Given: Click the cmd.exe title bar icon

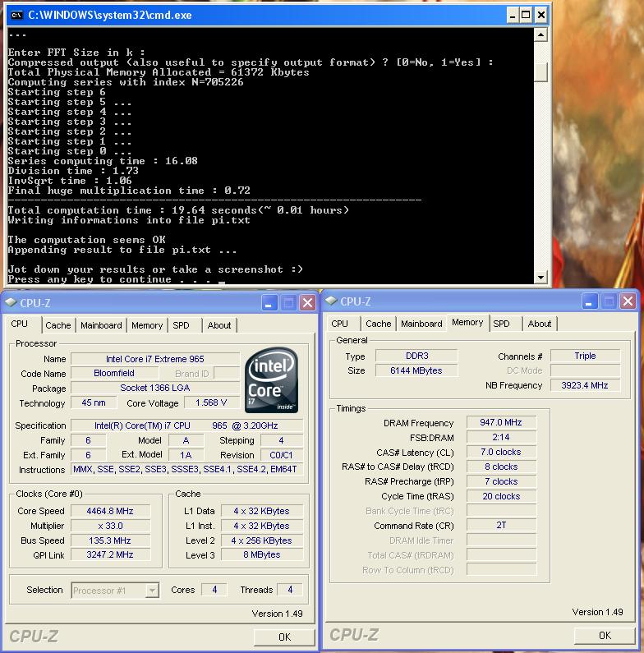Looking at the screenshot, I should coord(16,16).
